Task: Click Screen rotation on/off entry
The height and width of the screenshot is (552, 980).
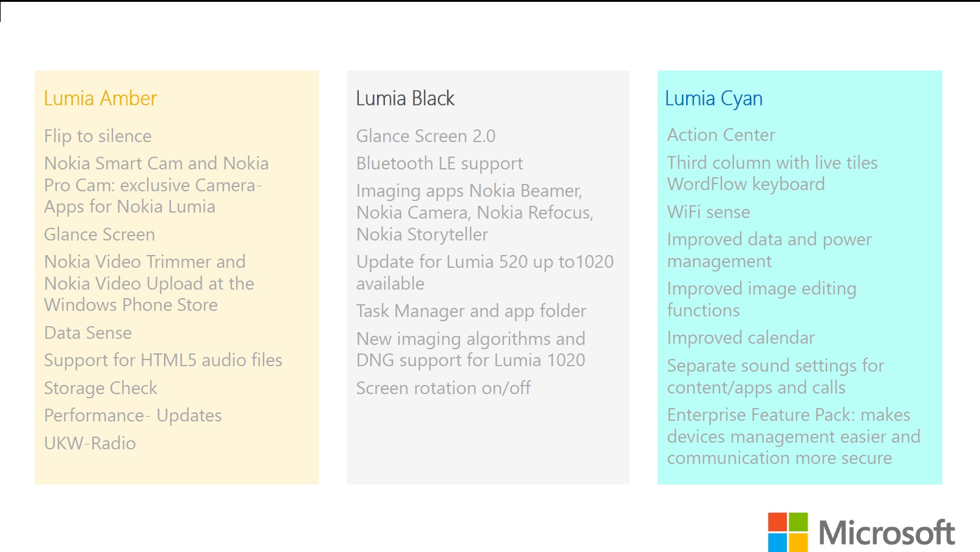Action: 443,388
